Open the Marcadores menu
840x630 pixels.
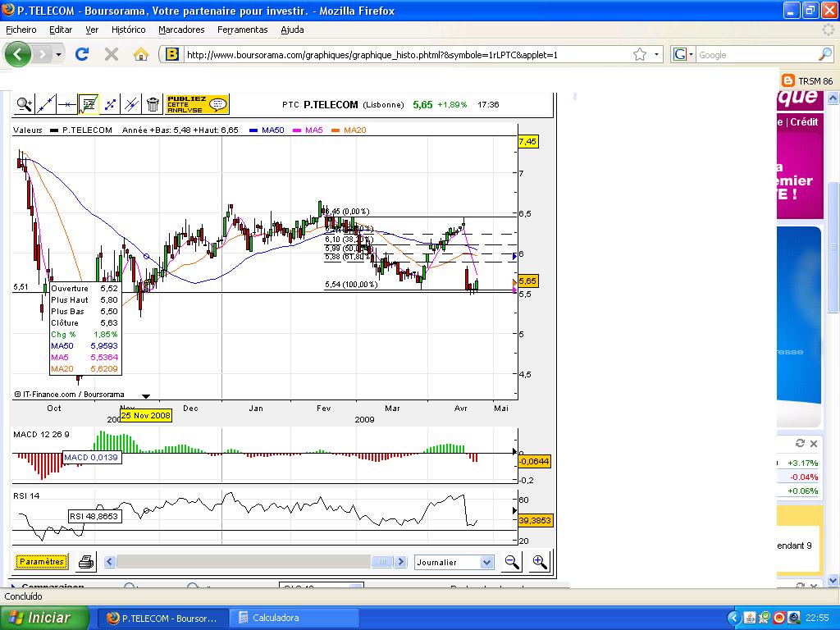pos(181,30)
